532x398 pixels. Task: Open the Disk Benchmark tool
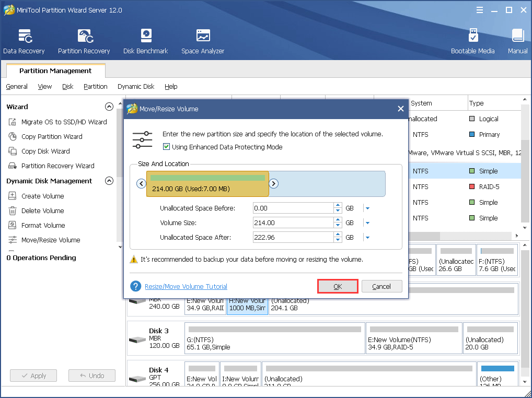tap(146, 41)
